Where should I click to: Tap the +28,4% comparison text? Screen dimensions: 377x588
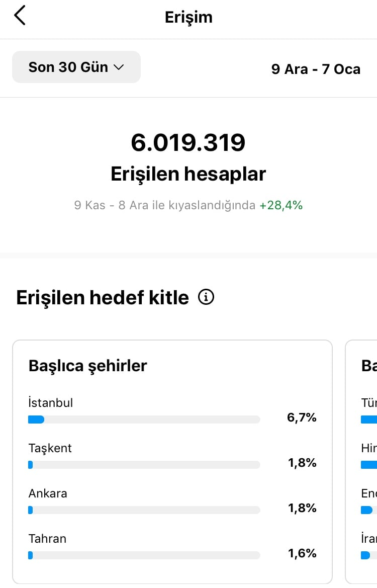[x=281, y=205]
